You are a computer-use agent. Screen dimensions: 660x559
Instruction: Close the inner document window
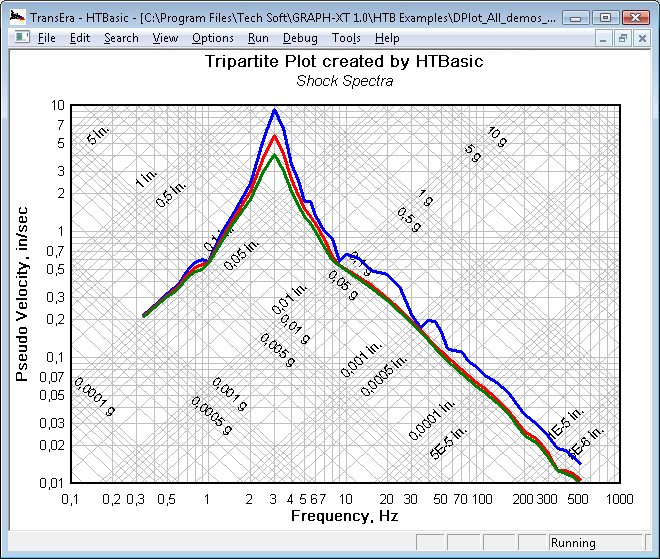point(642,39)
